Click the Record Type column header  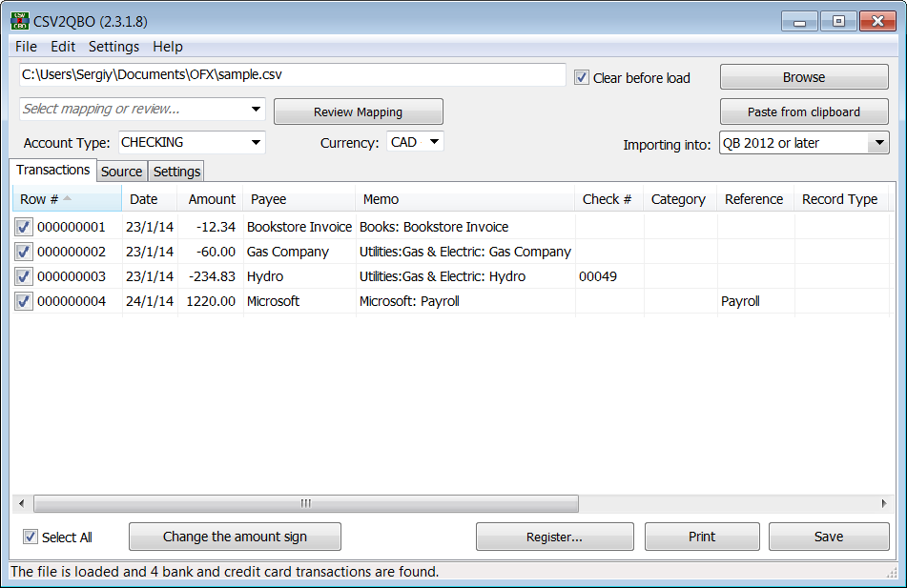tap(841, 199)
